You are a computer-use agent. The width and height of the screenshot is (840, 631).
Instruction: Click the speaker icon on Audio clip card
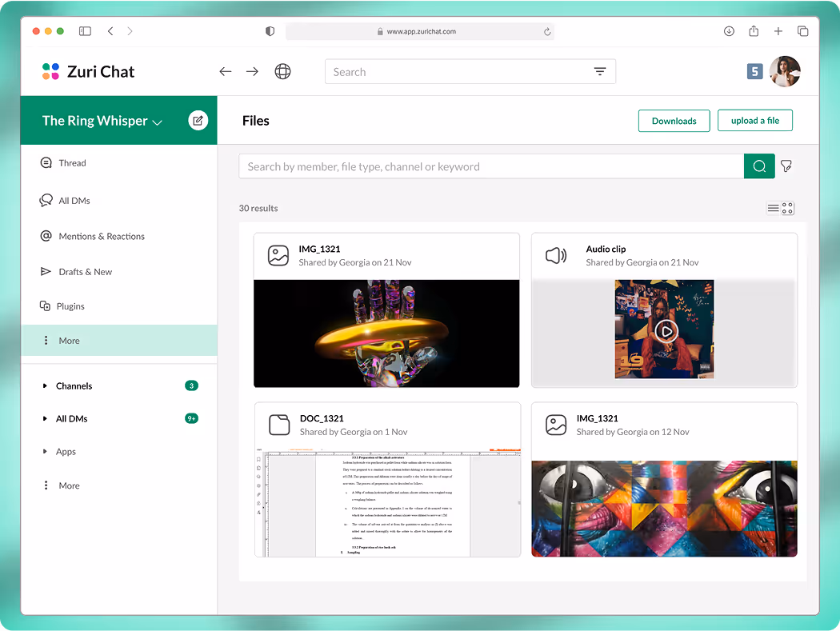tap(556, 255)
